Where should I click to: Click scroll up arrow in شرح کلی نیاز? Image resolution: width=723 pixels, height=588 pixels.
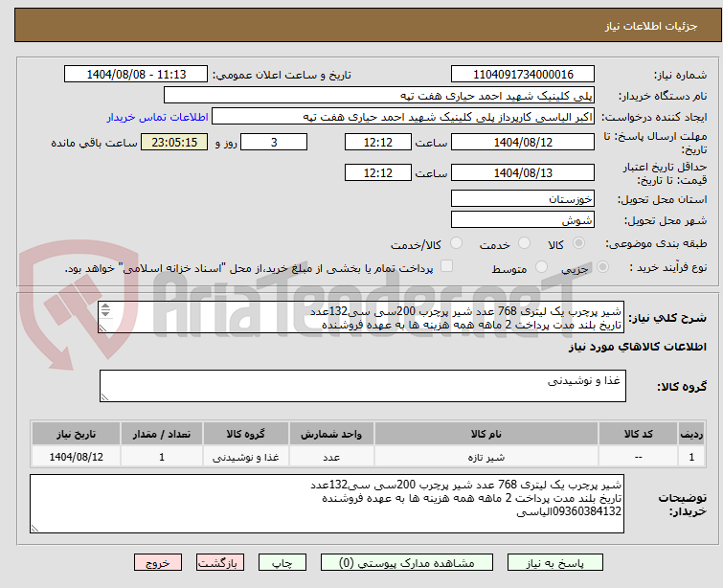(x=105, y=306)
